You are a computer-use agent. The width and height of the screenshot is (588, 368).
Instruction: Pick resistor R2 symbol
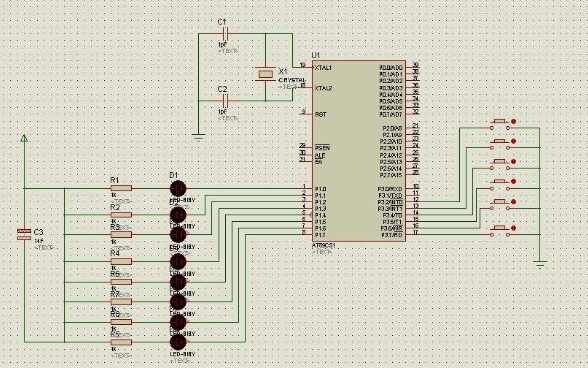(x=121, y=215)
